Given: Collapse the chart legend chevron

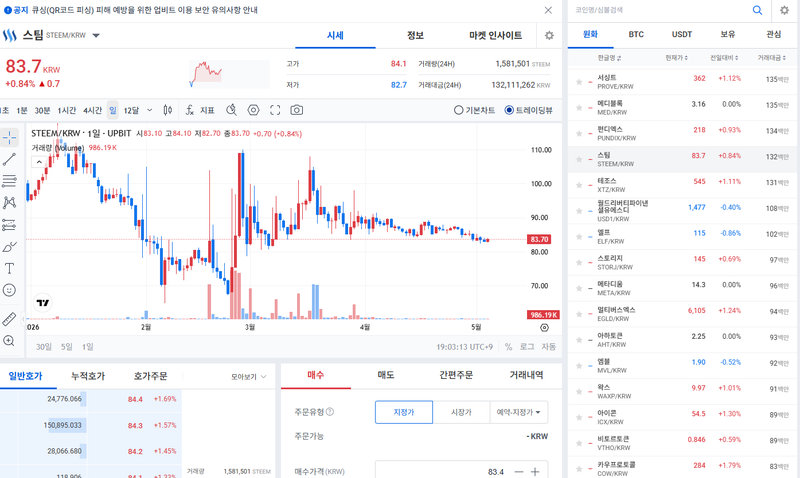Looking at the screenshot, I should coord(39,162).
